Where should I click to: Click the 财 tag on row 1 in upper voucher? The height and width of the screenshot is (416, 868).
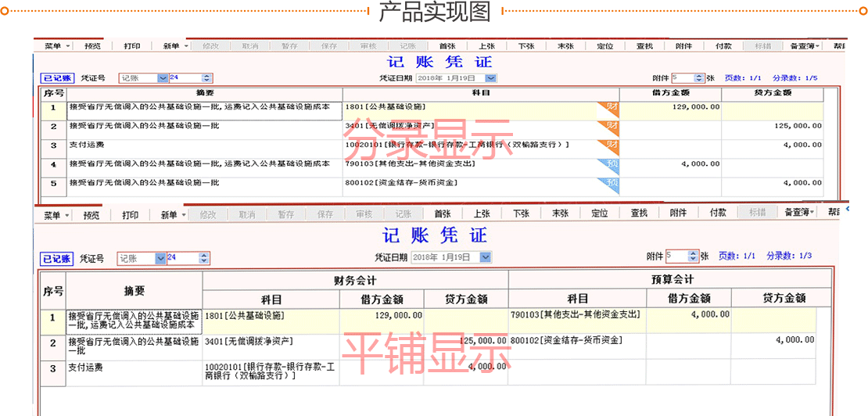click(x=609, y=108)
